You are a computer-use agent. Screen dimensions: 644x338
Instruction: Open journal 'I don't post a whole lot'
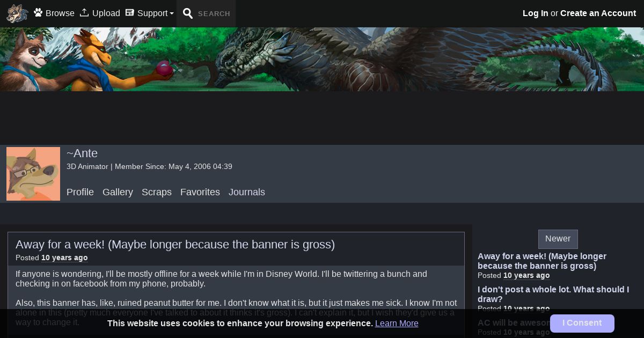tap(553, 294)
